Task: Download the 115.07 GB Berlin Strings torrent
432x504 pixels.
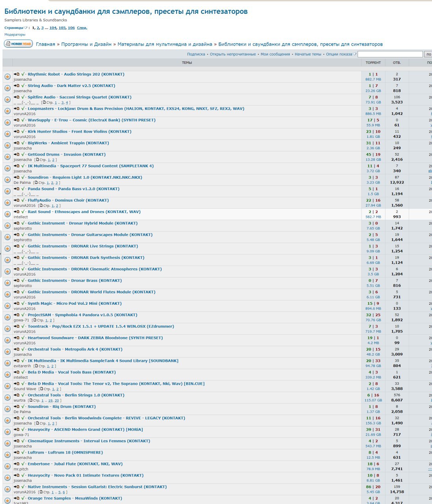Action: [x=373, y=400]
